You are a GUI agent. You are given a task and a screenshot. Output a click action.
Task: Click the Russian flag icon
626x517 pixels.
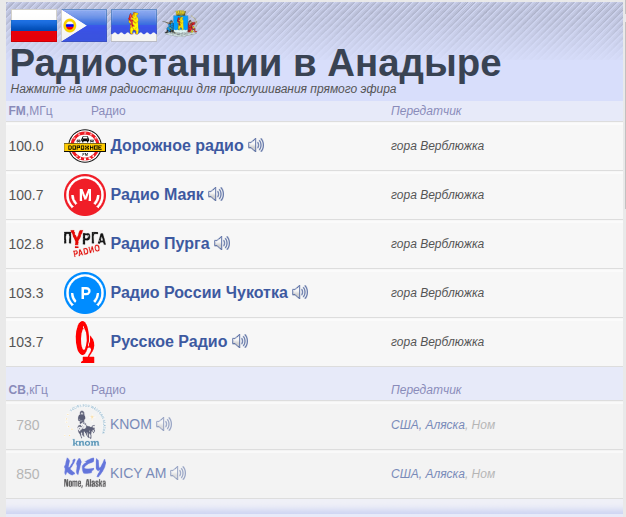tap(34, 26)
